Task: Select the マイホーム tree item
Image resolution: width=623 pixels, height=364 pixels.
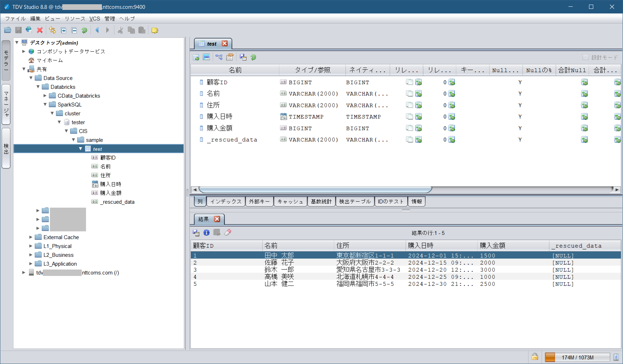Action: click(50, 60)
